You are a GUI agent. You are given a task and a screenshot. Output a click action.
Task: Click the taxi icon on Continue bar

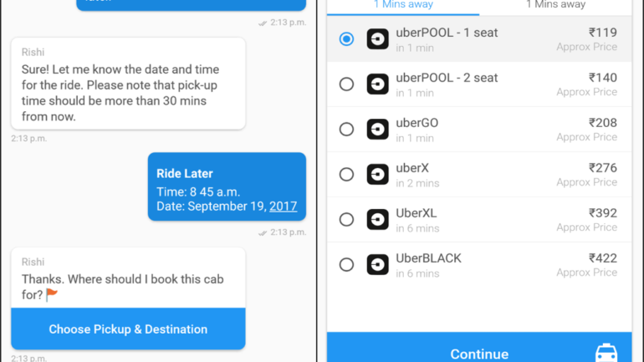pyautogui.click(x=607, y=353)
